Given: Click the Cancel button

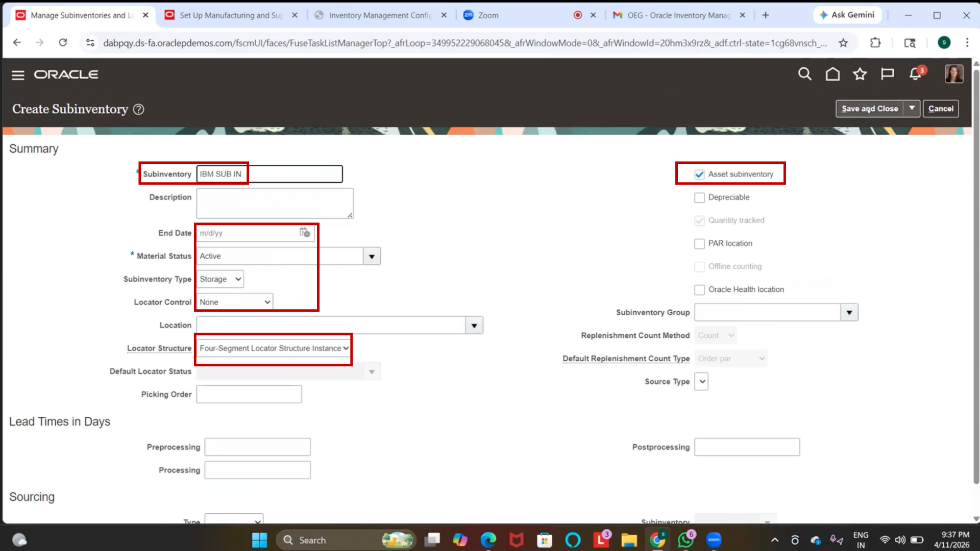Looking at the screenshot, I should 941,109.
